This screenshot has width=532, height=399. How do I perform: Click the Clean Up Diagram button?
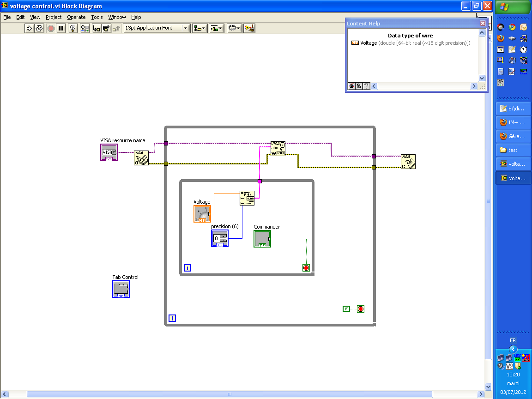249,28
